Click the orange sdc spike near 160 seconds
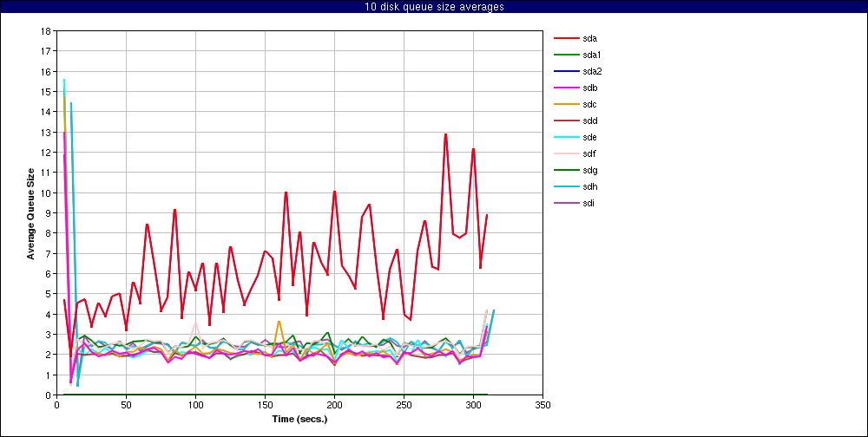The width and height of the screenshot is (868, 437). (279, 322)
